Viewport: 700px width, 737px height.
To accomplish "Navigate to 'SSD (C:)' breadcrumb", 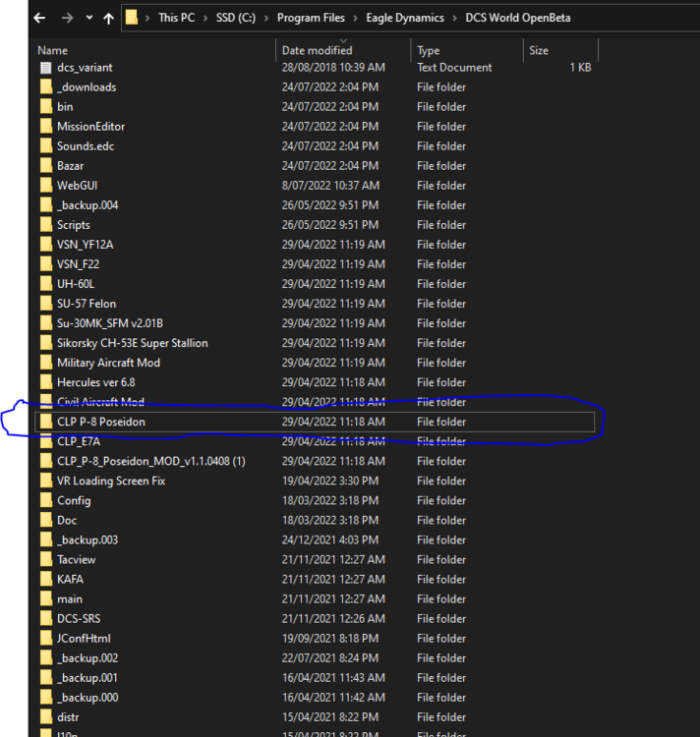I will pos(236,18).
